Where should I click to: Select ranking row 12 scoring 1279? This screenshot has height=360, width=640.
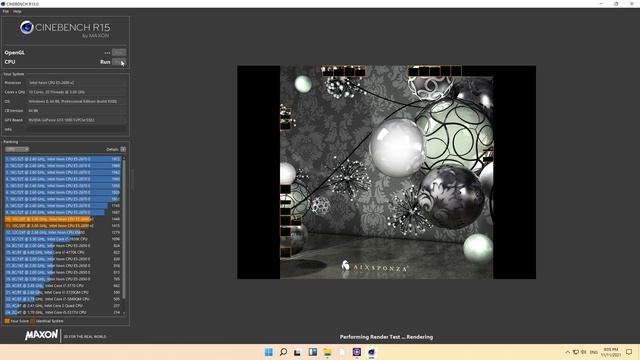click(x=63, y=232)
